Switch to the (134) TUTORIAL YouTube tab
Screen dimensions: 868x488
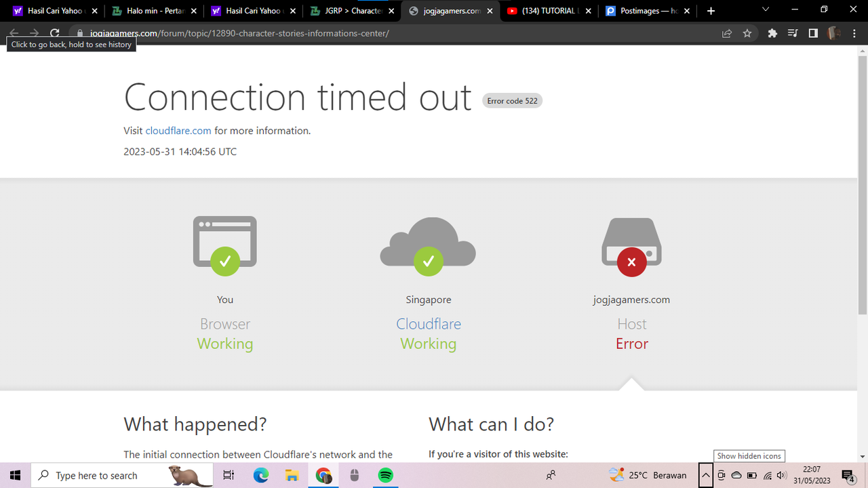551,11
